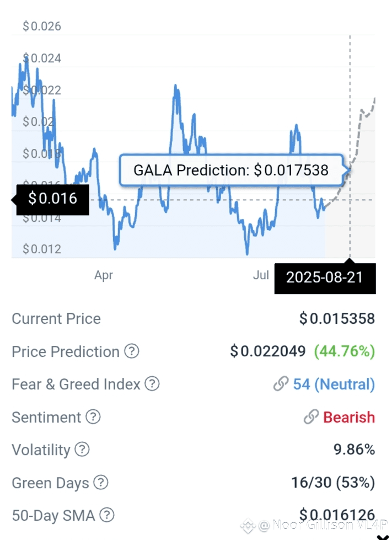Show the Green Days help tooltip

point(101,483)
